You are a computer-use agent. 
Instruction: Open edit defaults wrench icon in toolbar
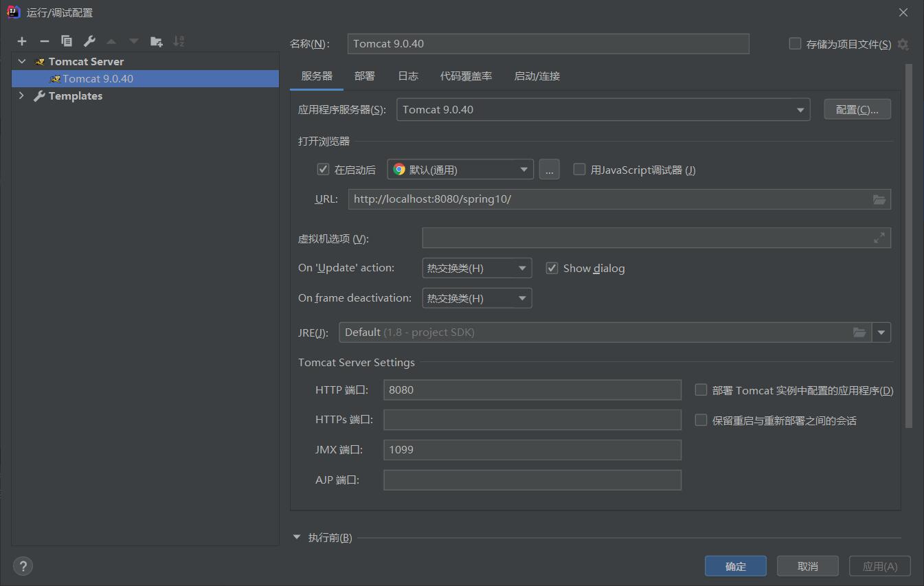[89, 41]
